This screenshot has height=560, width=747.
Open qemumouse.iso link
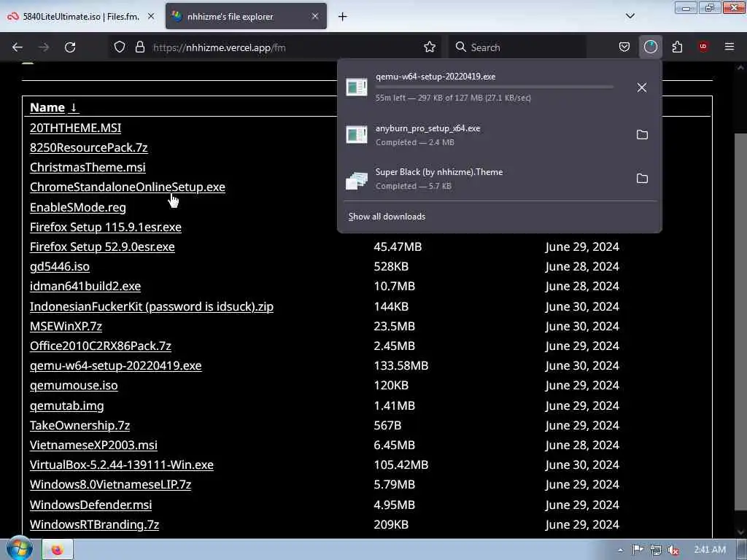[x=74, y=385]
